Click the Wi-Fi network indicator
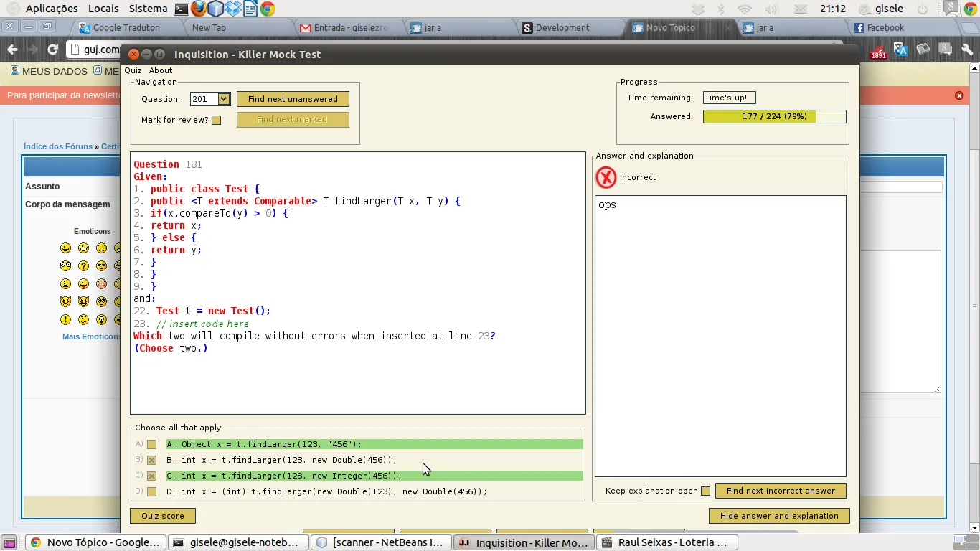980x551 pixels. (745, 9)
